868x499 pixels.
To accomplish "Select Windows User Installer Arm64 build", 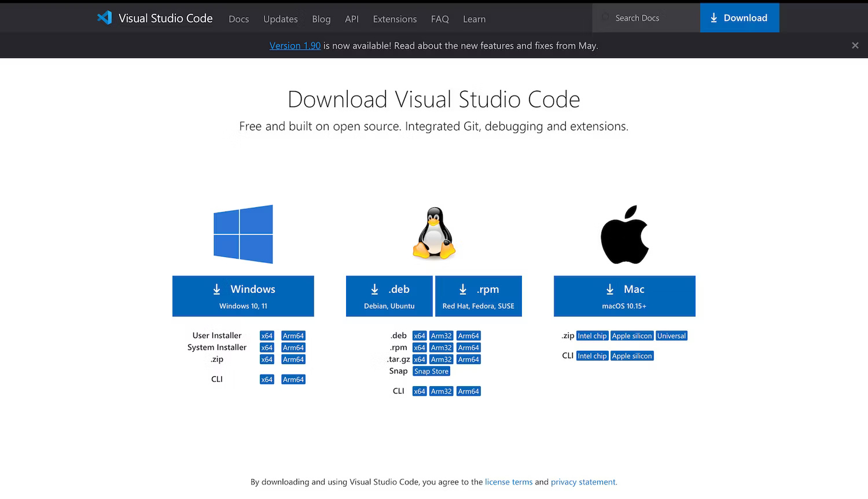I will click(x=293, y=336).
